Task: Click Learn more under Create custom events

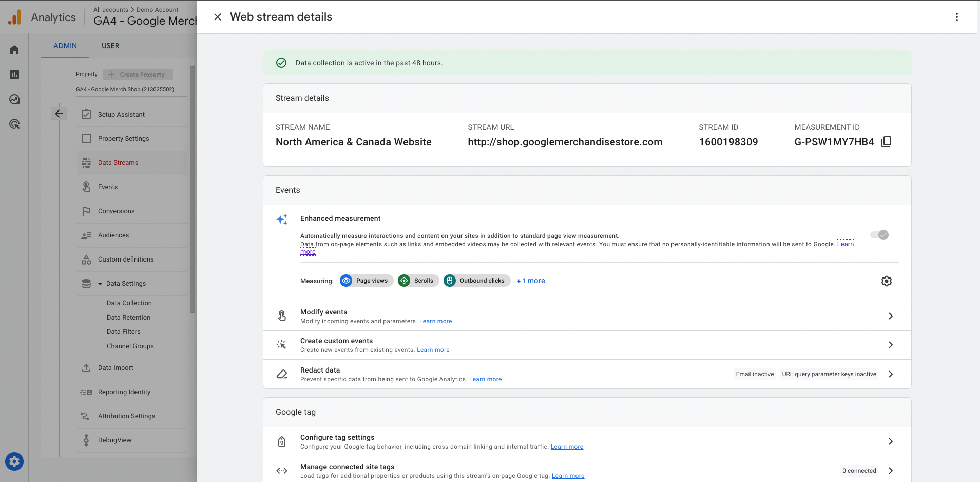Action: [x=433, y=350]
